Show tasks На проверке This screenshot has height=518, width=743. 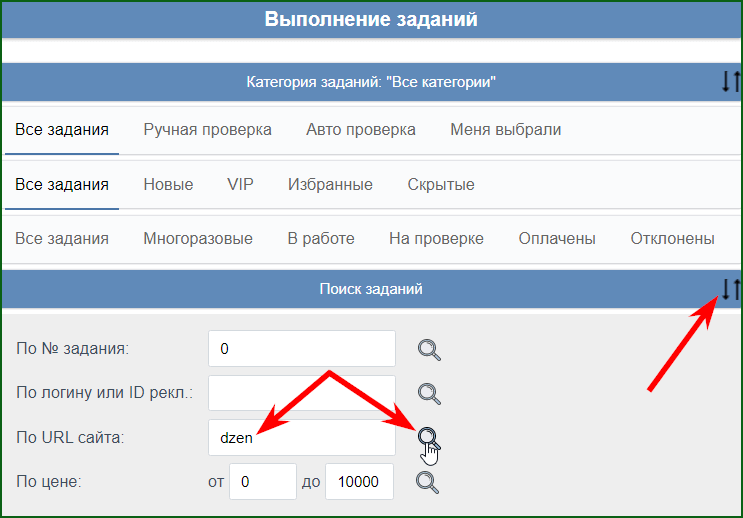(x=436, y=238)
